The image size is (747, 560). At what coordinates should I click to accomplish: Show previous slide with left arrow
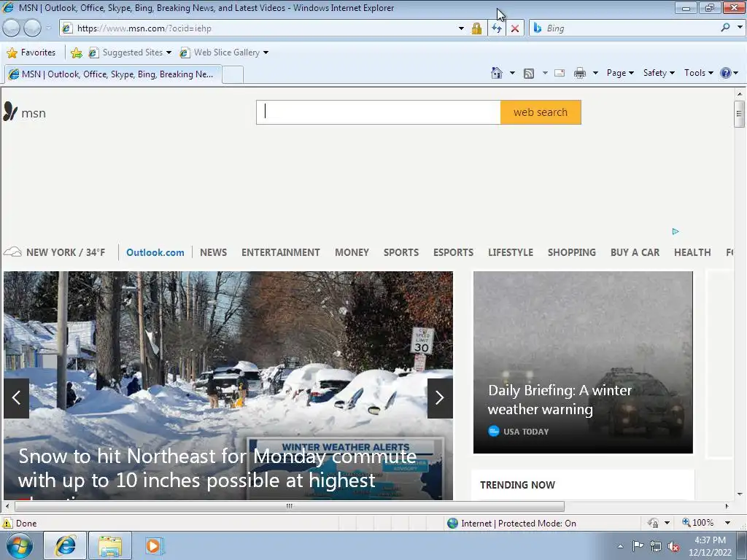(x=17, y=398)
